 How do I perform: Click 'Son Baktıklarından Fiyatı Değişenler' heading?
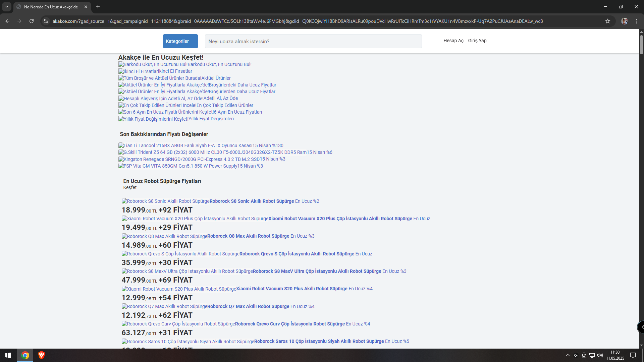(x=164, y=134)
